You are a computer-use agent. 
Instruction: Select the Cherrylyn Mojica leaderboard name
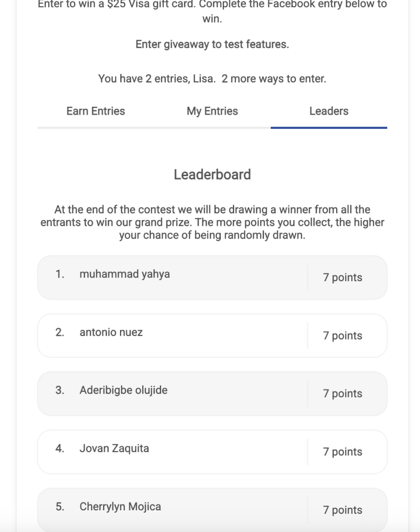pos(120,507)
